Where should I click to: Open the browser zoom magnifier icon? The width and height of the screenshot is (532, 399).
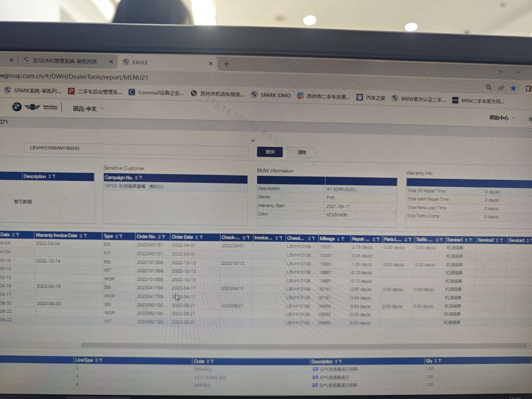tap(489, 87)
